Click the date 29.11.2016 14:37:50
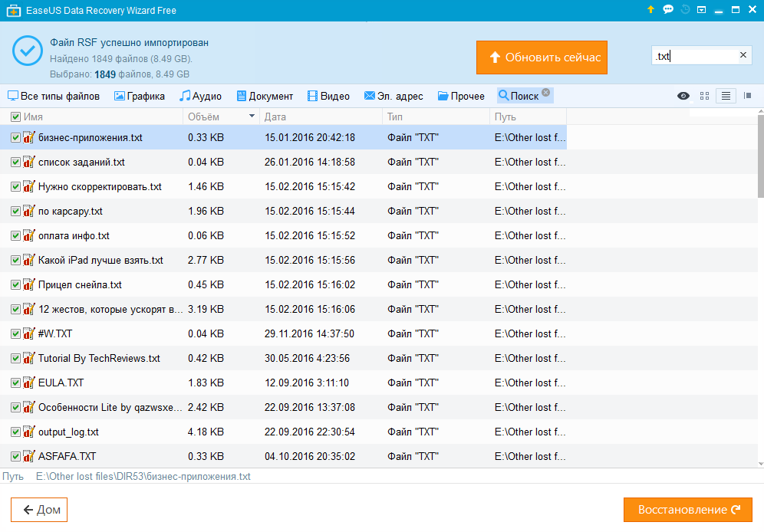764x532 pixels. 309,334
